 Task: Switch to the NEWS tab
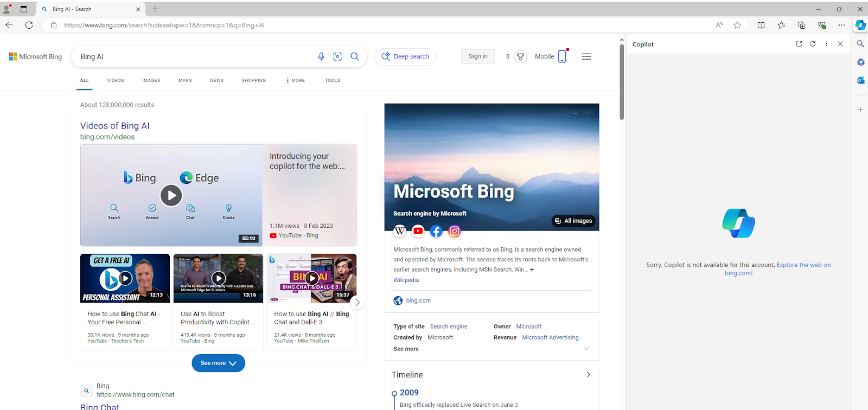point(217,80)
